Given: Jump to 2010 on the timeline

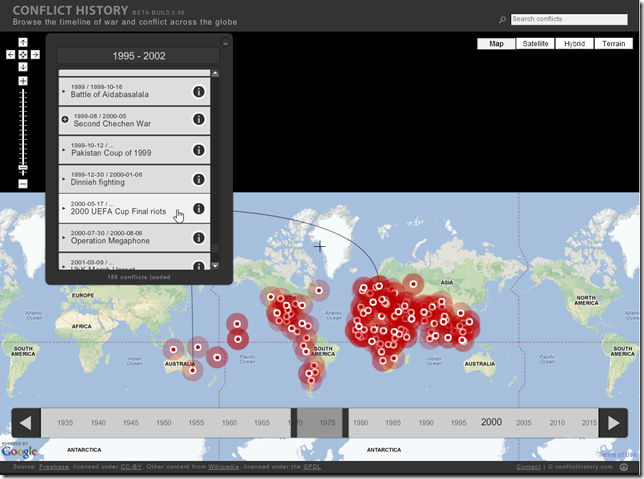Looking at the screenshot, I should 557,423.
